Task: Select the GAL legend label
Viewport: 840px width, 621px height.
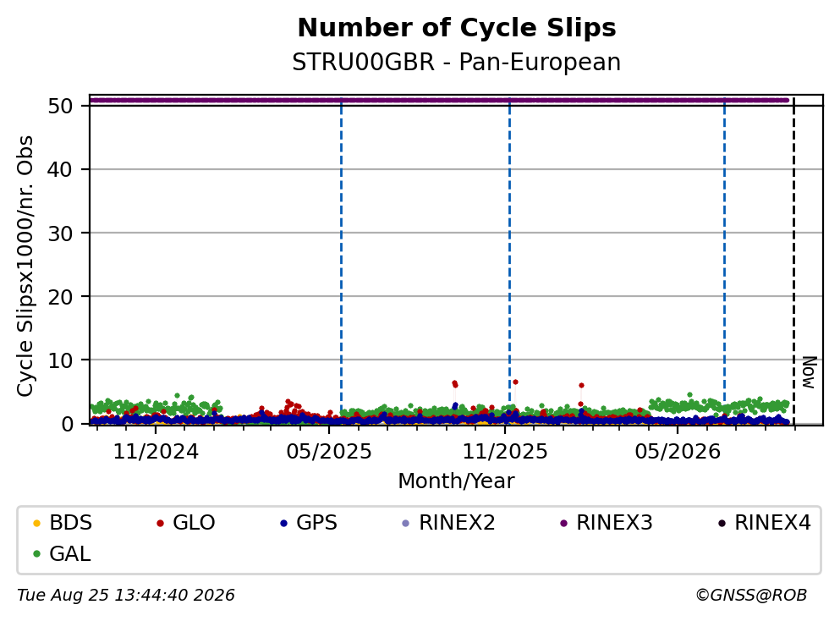Action: click(70, 554)
